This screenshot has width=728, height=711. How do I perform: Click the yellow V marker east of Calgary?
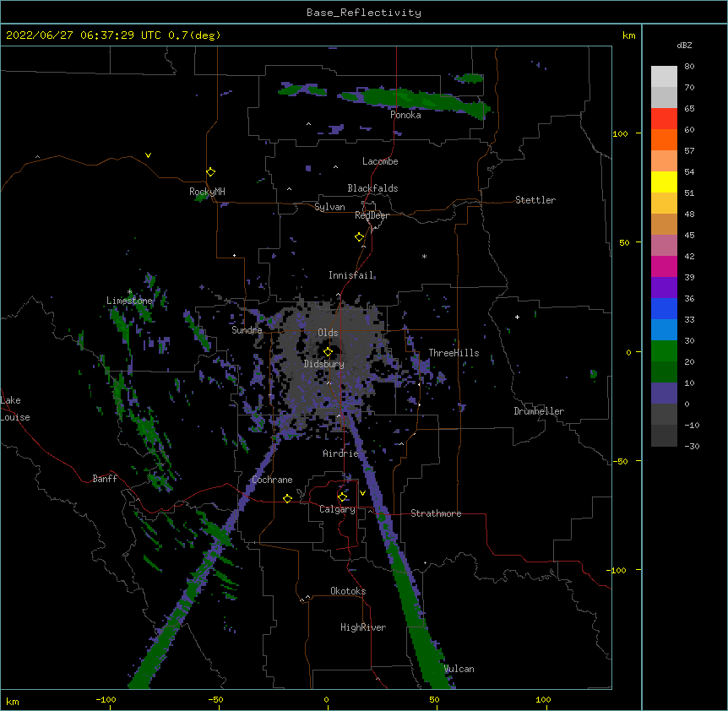362,493
